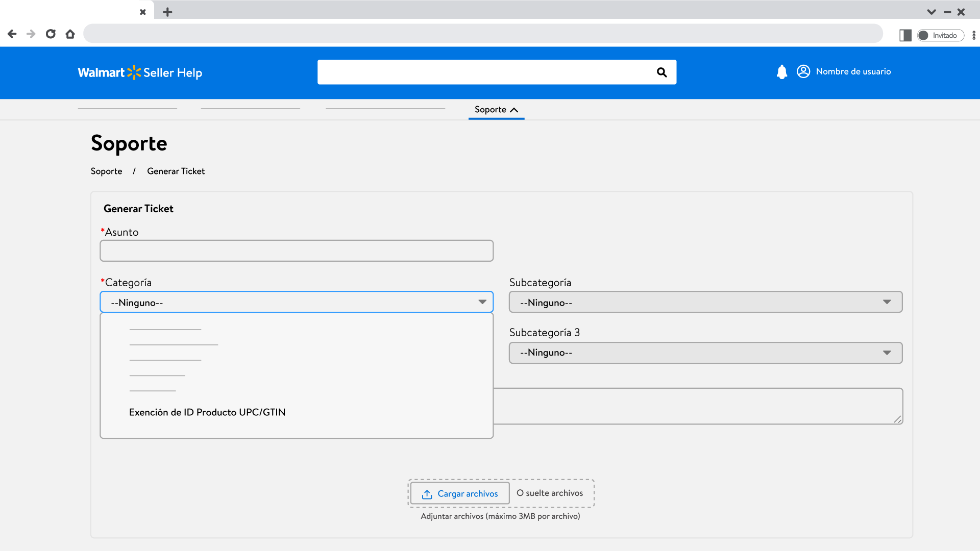Expand the Subcategoría 3 dropdown
Viewport: 980px width, 551px height.
(705, 353)
